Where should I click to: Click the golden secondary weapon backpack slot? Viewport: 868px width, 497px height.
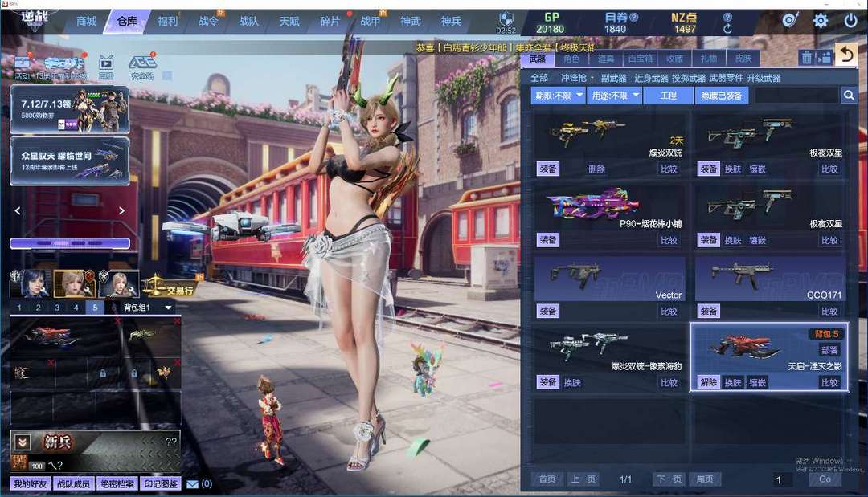pos(149,336)
